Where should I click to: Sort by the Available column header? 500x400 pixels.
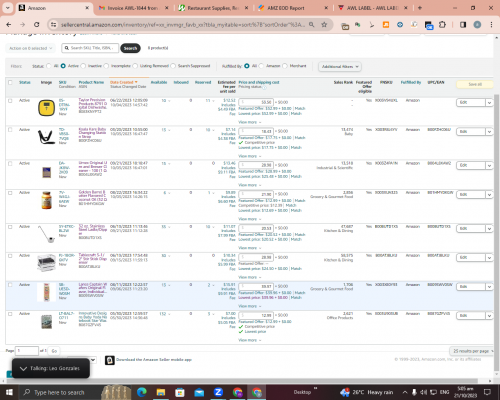159,82
